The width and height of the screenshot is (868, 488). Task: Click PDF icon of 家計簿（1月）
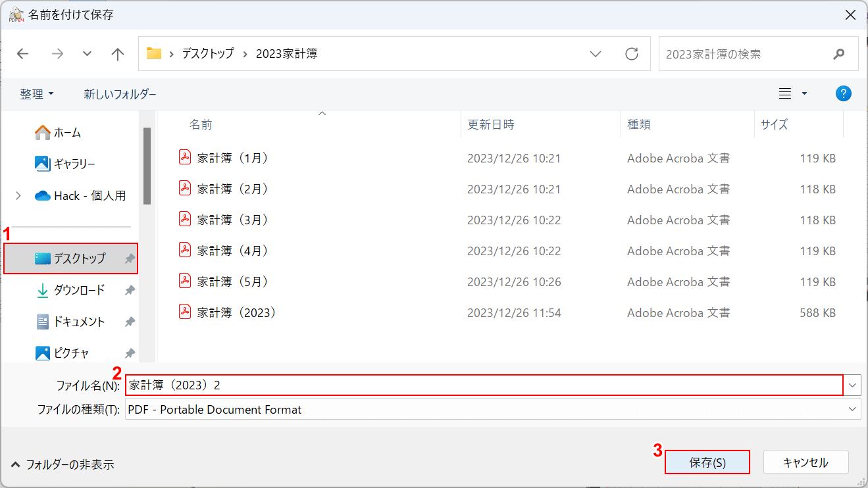coord(185,157)
